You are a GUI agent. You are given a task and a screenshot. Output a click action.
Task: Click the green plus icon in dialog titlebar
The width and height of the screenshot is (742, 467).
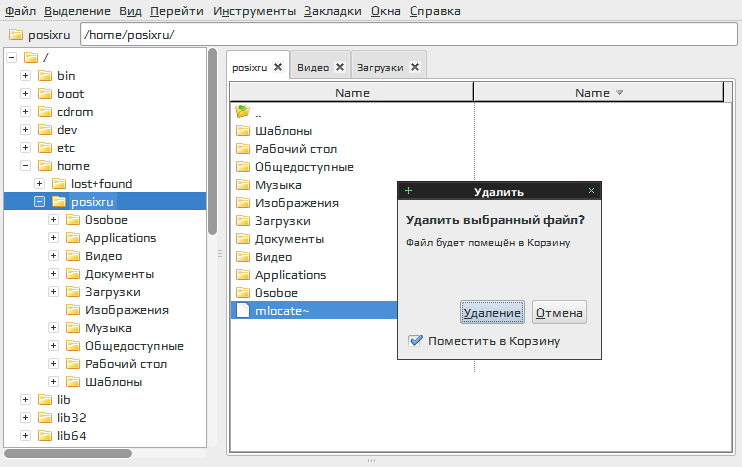click(408, 190)
